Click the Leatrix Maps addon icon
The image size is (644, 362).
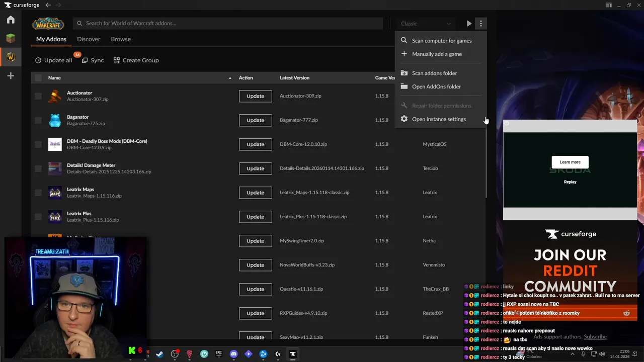pos(55,193)
